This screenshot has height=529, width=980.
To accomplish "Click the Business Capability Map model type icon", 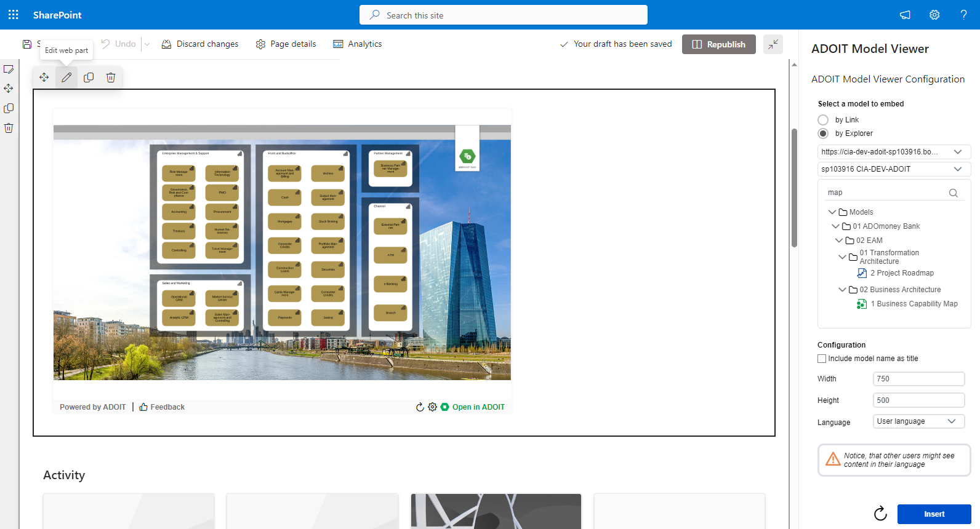I will click(862, 304).
